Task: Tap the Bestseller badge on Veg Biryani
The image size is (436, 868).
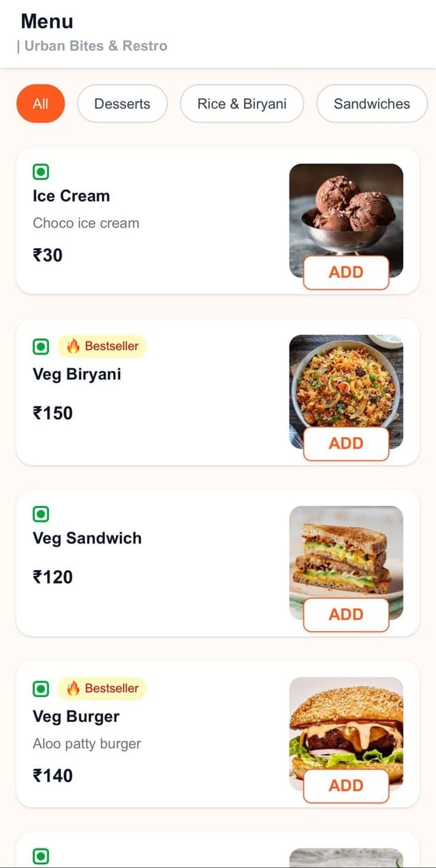Action: (102, 346)
